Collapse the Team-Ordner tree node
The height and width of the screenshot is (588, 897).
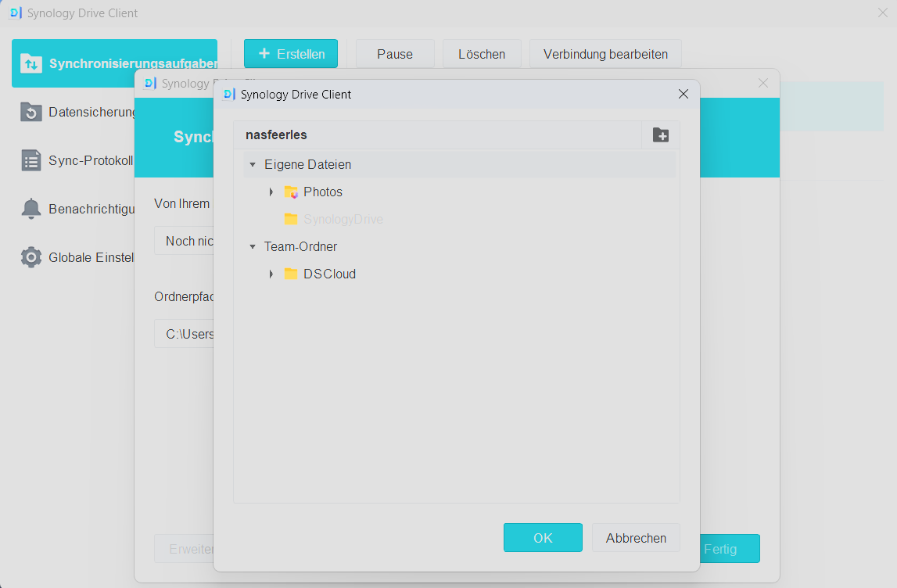click(x=253, y=247)
